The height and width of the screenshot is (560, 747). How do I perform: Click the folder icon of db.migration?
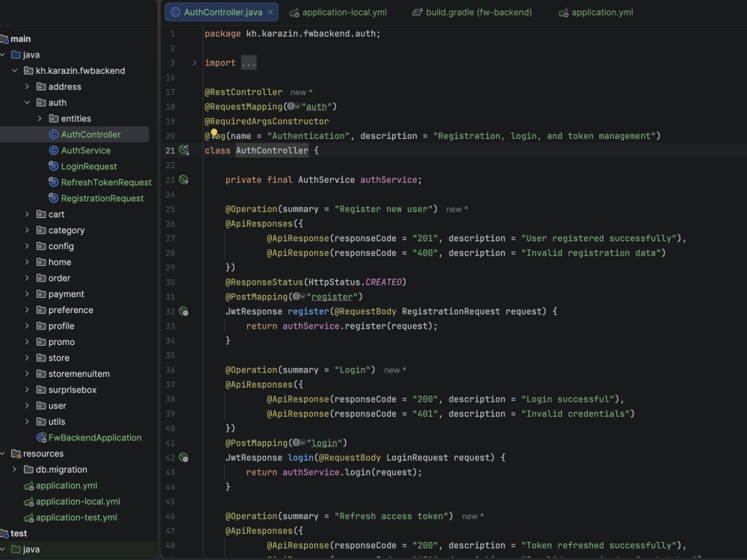(28, 470)
